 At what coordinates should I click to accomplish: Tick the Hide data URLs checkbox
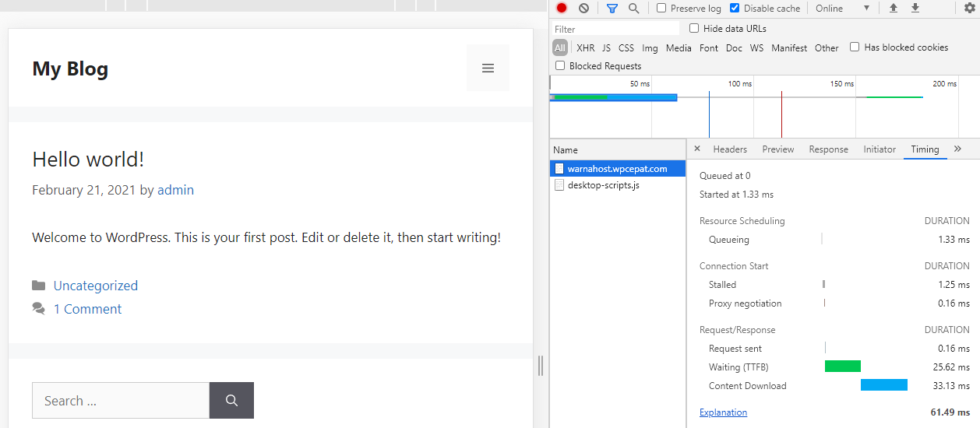click(x=694, y=29)
